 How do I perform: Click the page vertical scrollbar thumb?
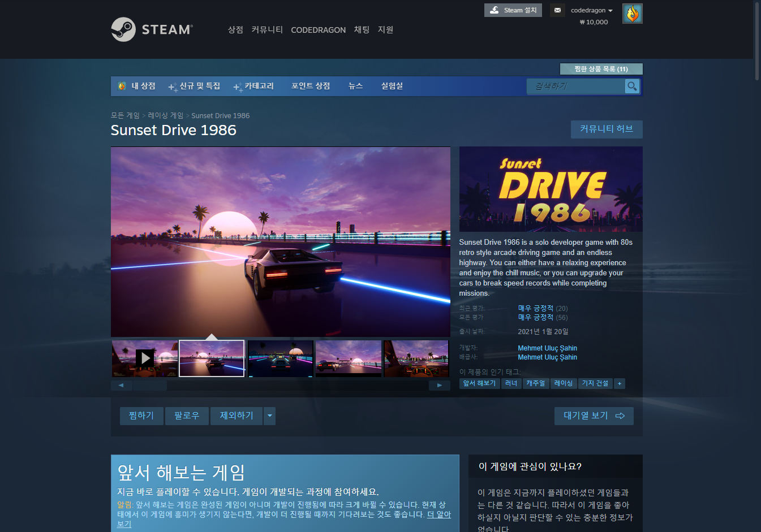pos(757,41)
